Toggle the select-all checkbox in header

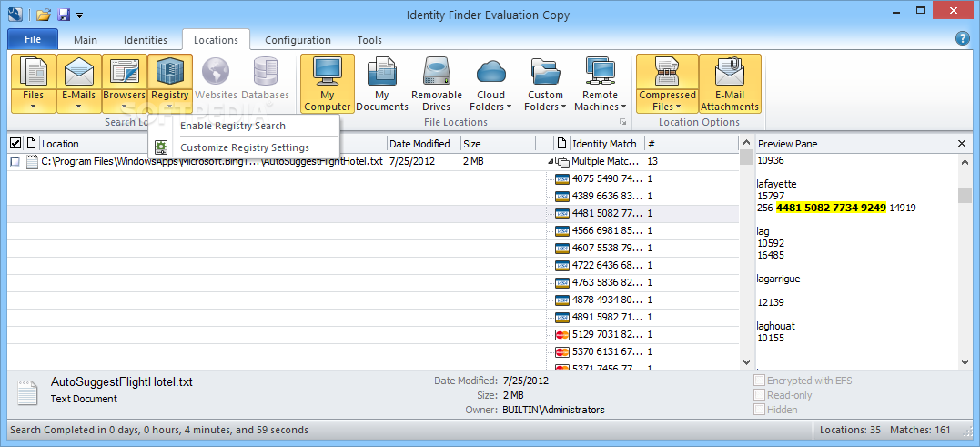click(15, 144)
